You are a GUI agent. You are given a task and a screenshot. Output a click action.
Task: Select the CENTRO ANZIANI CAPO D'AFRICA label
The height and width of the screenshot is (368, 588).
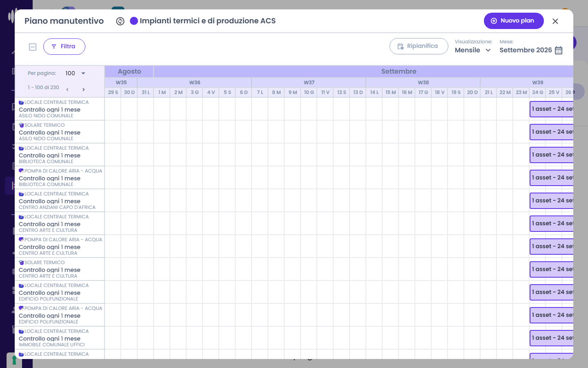[x=57, y=207]
